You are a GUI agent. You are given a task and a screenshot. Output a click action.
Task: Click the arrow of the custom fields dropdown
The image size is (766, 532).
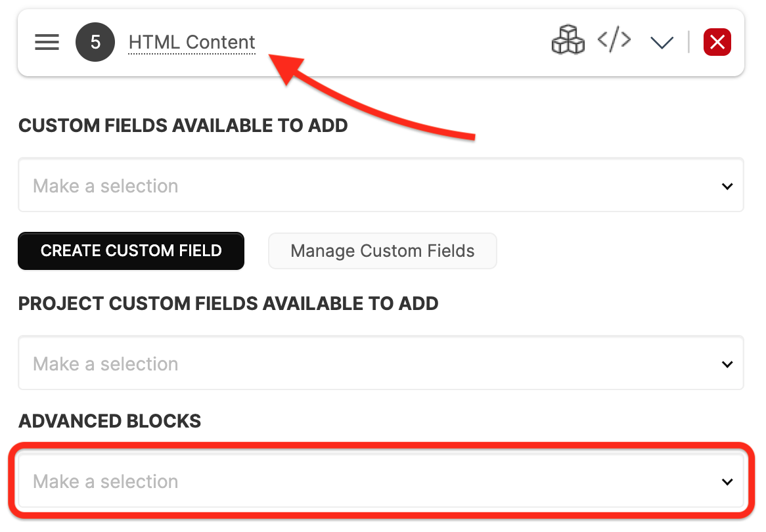coord(727,186)
